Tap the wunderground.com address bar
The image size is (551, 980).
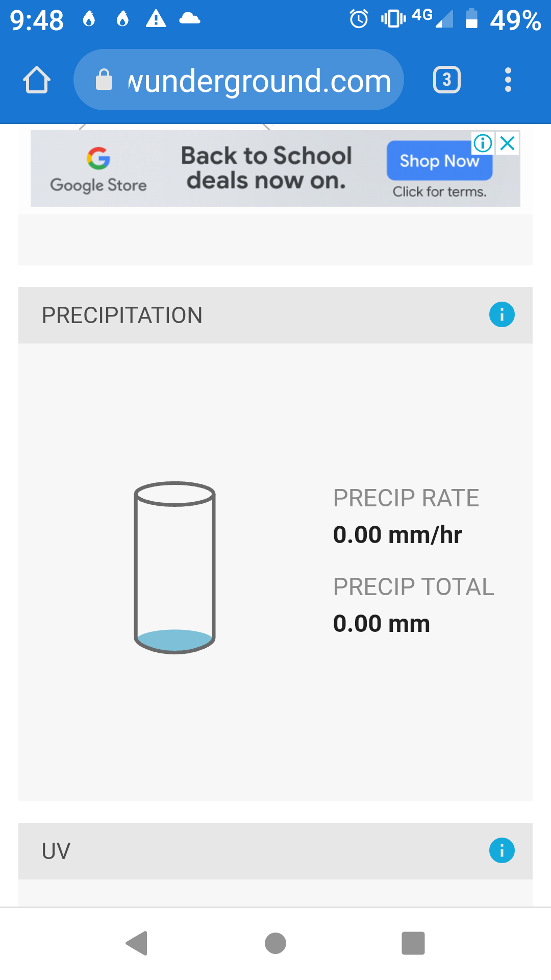pos(259,81)
